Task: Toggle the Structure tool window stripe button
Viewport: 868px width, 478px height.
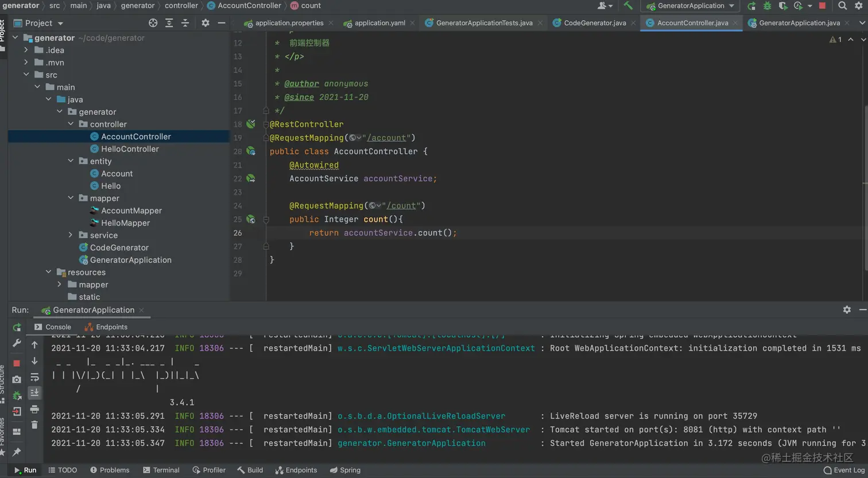Action: 3,383
